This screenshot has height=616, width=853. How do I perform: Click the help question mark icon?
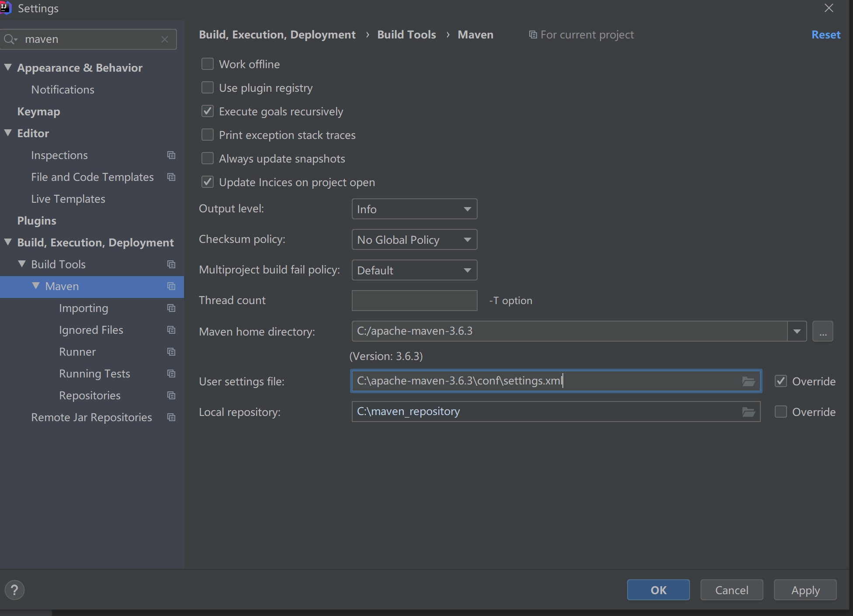[14, 590]
